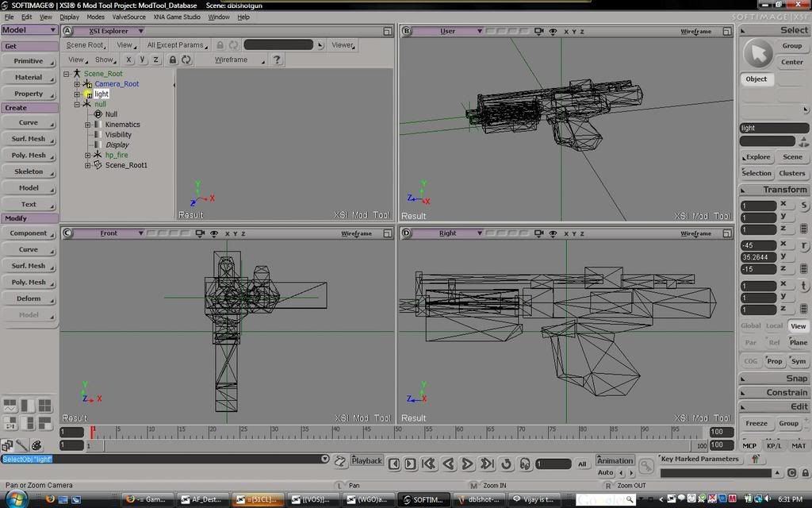Open the ValveSource menu

click(129, 17)
